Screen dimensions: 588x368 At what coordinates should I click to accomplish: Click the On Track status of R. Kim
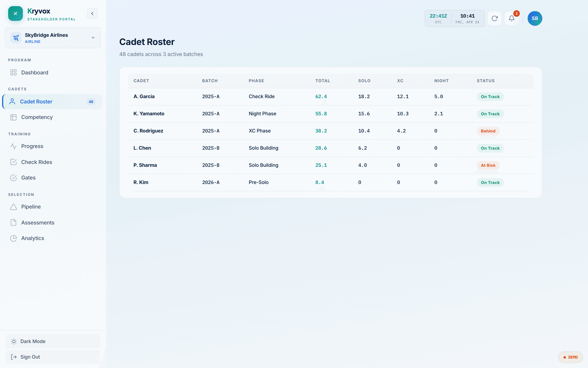490,183
